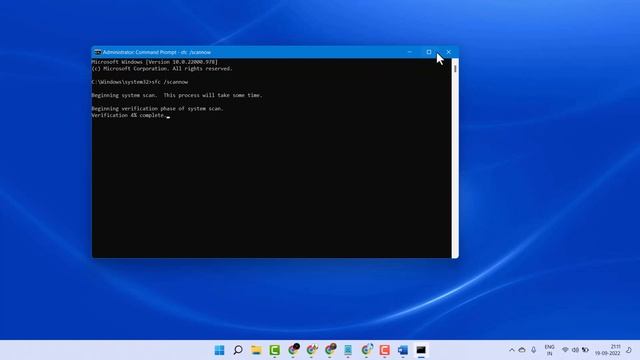The width and height of the screenshot is (640, 360).
Task: Click the OneDrive cloud tray icon
Action: coord(522,350)
